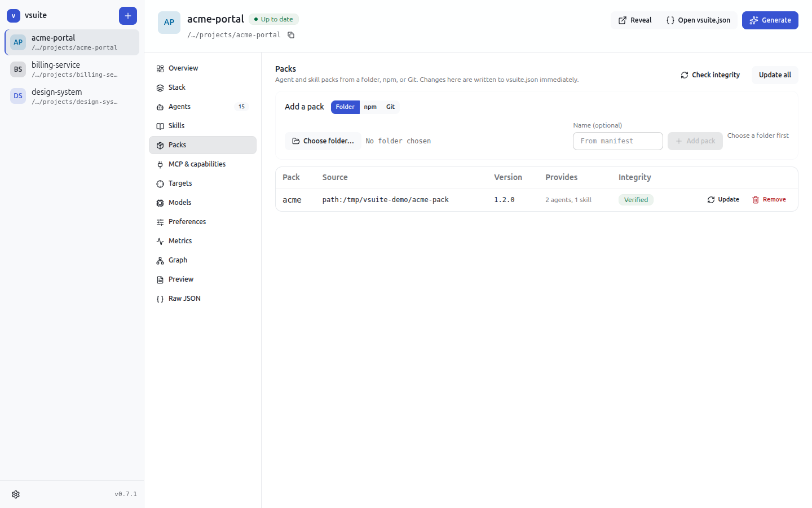Image resolution: width=812 pixels, height=508 pixels.
Task: Click the Reveal button
Action: click(635, 20)
